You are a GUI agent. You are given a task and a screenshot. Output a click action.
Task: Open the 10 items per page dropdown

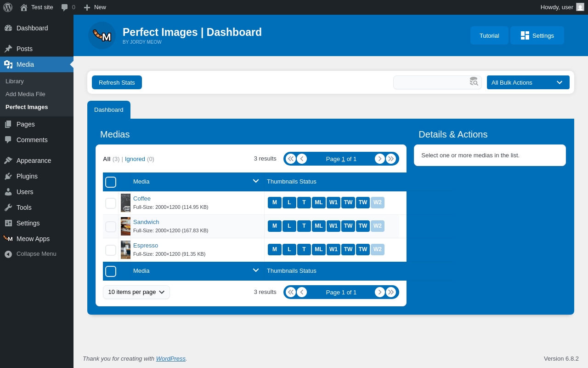point(136,292)
